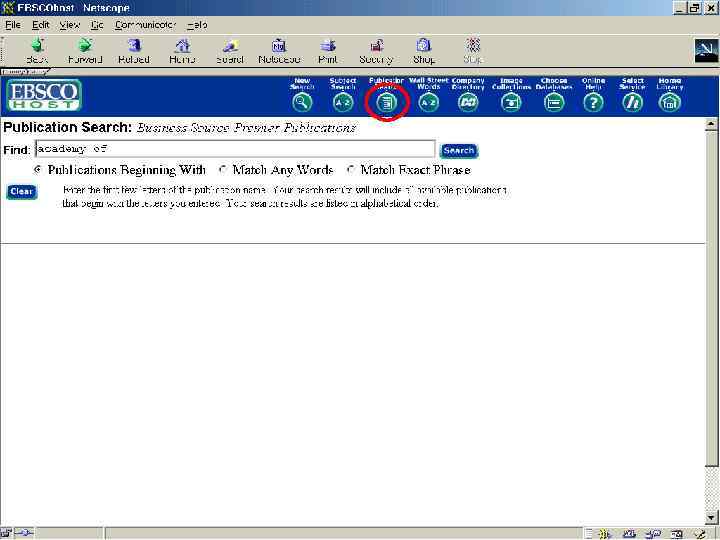Click the blue Search button
The width and height of the screenshot is (720, 540).
tap(459, 151)
